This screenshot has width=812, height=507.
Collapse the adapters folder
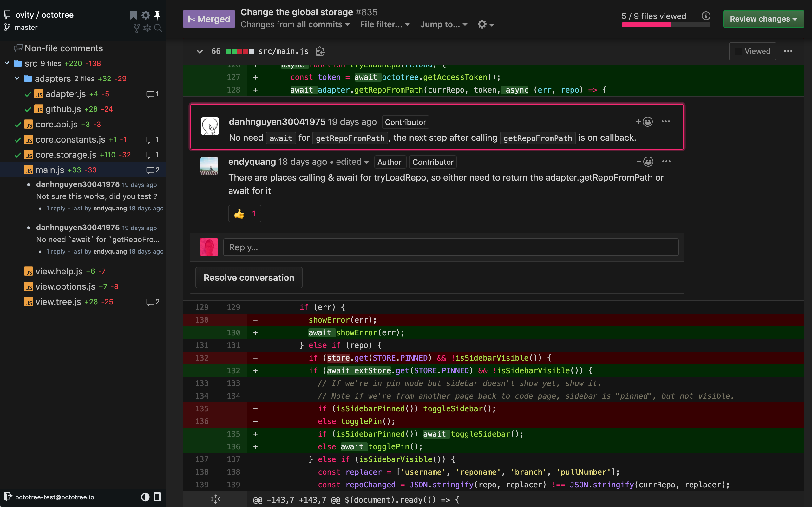point(17,79)
